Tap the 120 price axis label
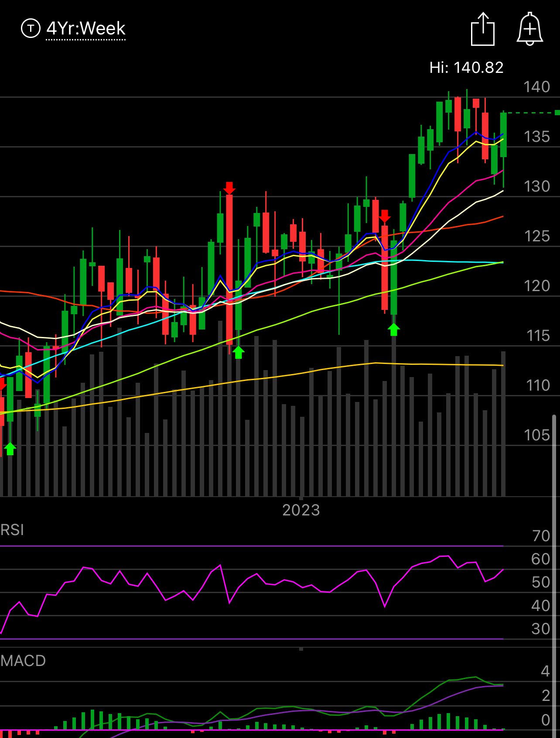The image size is (560, 738). 537,286
